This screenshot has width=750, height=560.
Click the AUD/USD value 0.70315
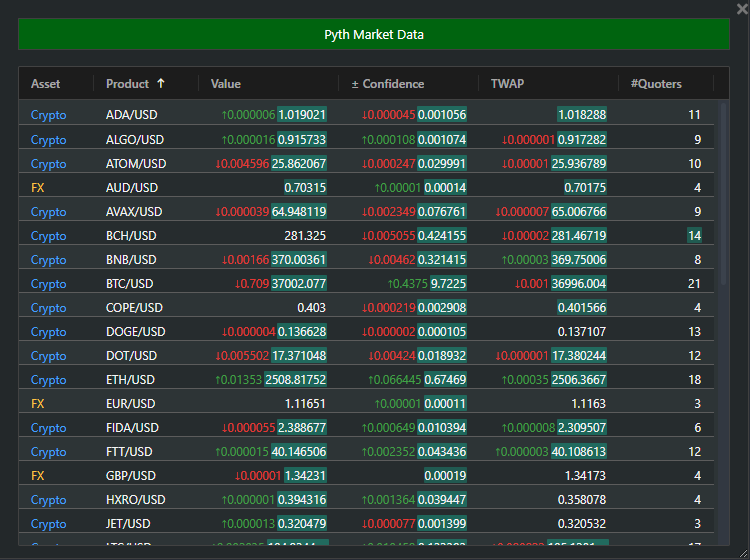point(305,187)
